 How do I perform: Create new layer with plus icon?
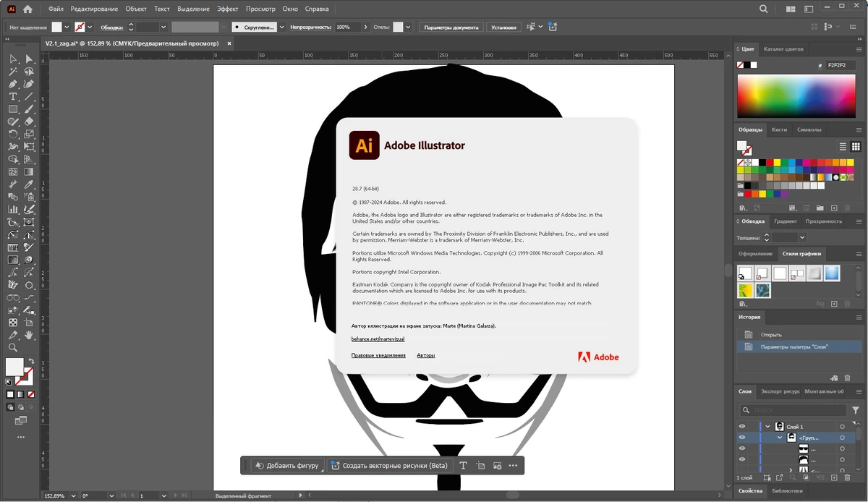[x=833, y=477]
